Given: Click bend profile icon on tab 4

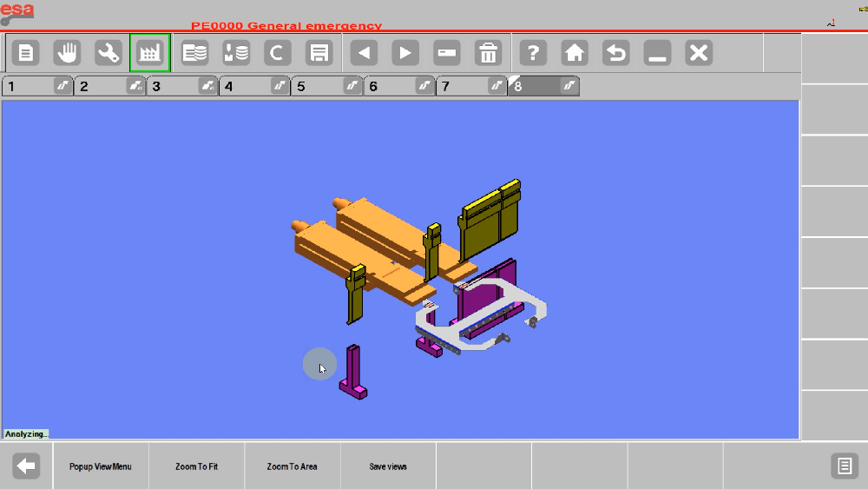Looking at the screenshot, I should pos(280,86).
